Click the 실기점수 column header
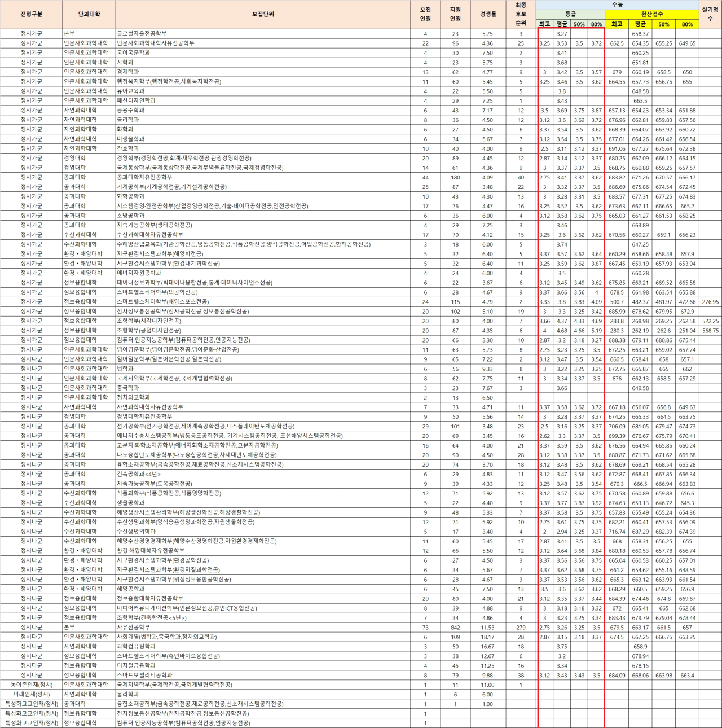 pyautogui.click(x=710, y=14)
